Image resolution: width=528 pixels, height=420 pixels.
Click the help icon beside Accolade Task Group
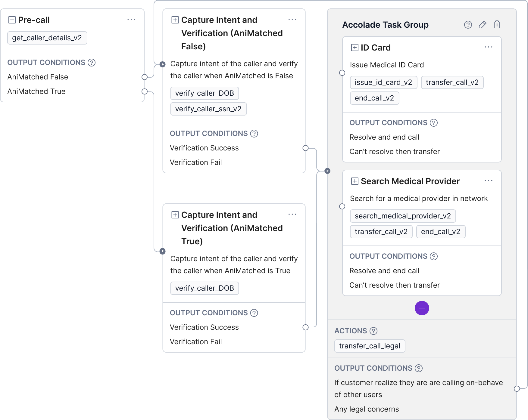tap(468, 25)
